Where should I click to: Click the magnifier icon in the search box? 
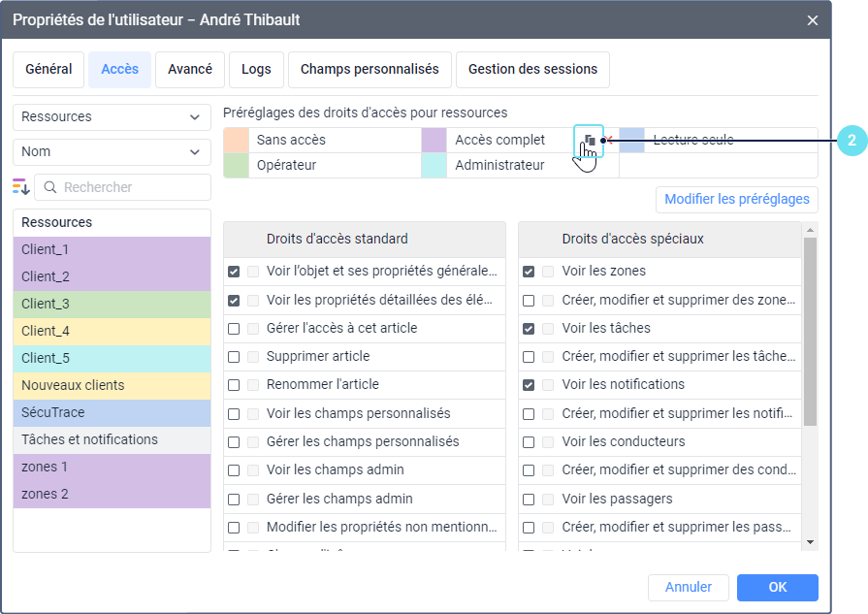(50, 187)
